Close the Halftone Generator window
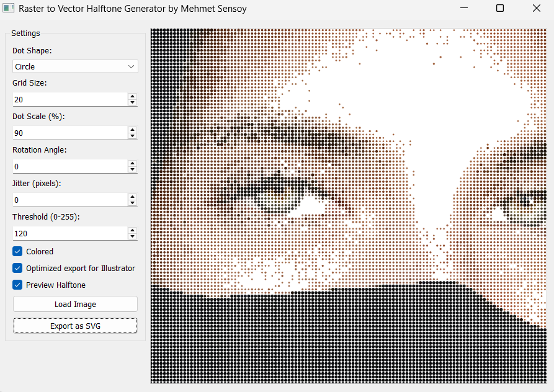554x392 pixels. click(537, 8)
